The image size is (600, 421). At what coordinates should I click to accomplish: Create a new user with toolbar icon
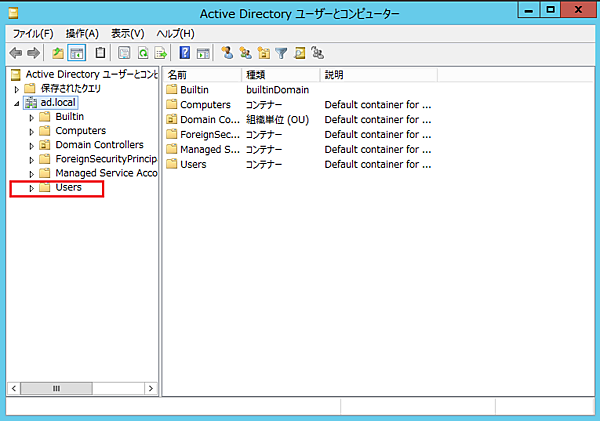(x=227, y=53)
